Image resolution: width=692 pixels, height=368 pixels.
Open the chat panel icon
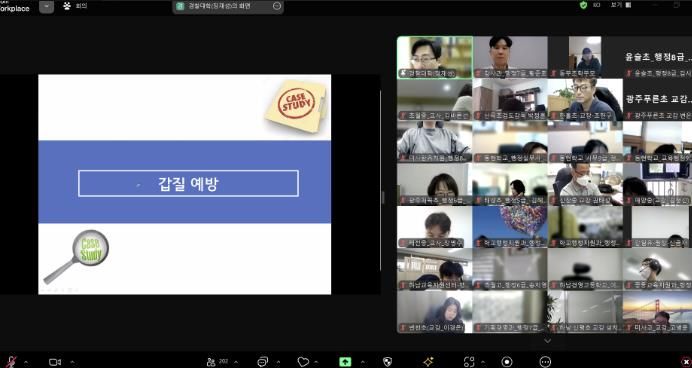pos(263,362)
